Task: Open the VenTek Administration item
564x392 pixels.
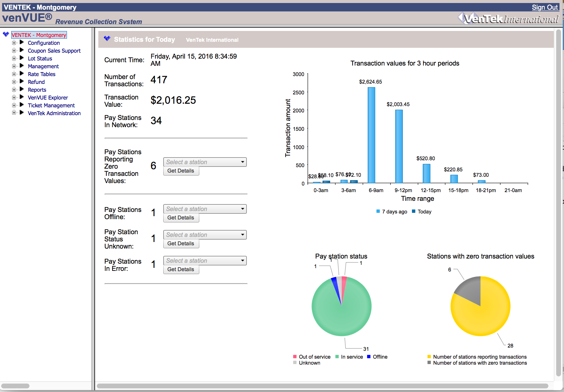Action: [x=54, y=113]
